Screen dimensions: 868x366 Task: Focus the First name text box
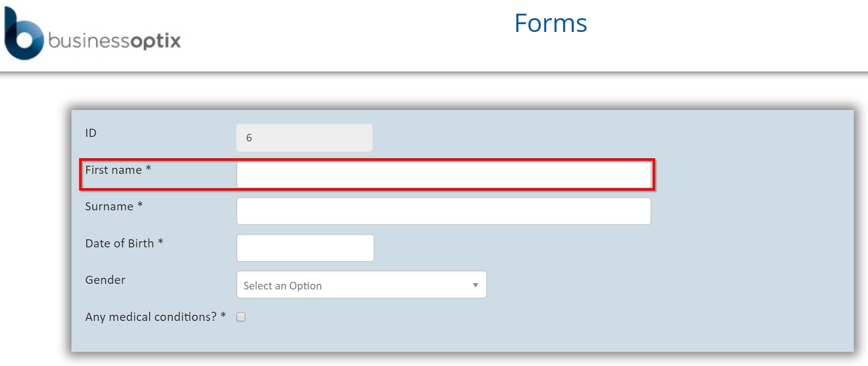pos(444,175)
